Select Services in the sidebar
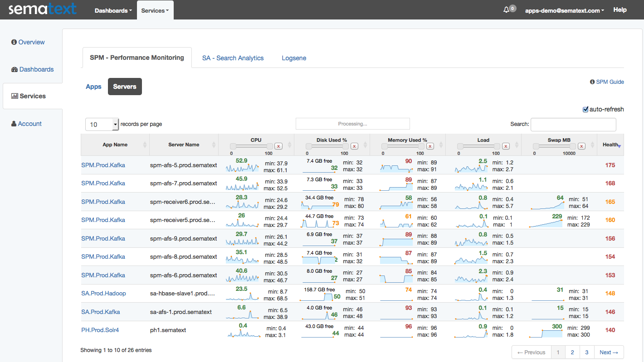This screenshot has width=644, height=362. [33, 96]
